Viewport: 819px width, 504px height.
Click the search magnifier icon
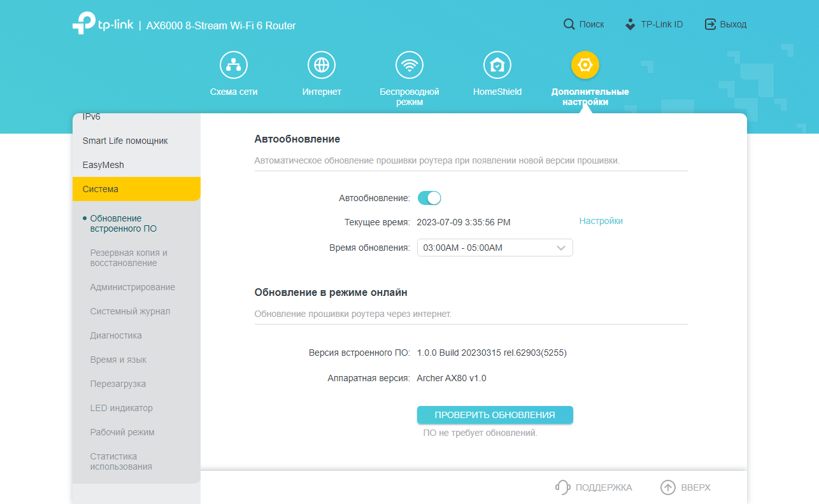[569, 24]
